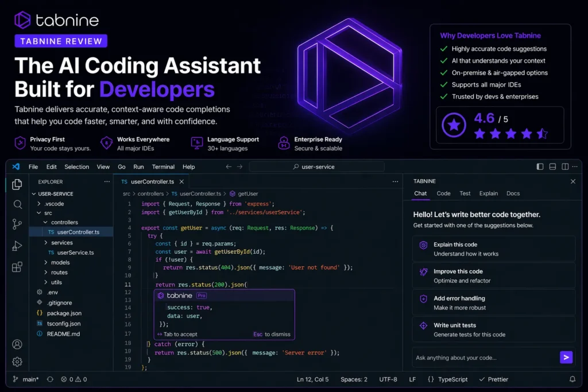
Task: Go back with the left arrow
Action: point(229,167)
